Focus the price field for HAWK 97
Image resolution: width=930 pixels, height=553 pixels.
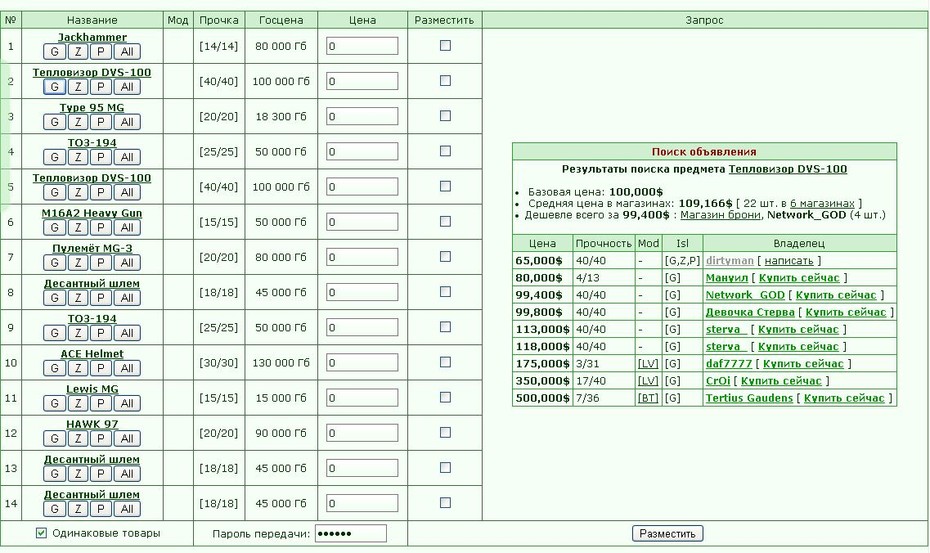[362, 433]
